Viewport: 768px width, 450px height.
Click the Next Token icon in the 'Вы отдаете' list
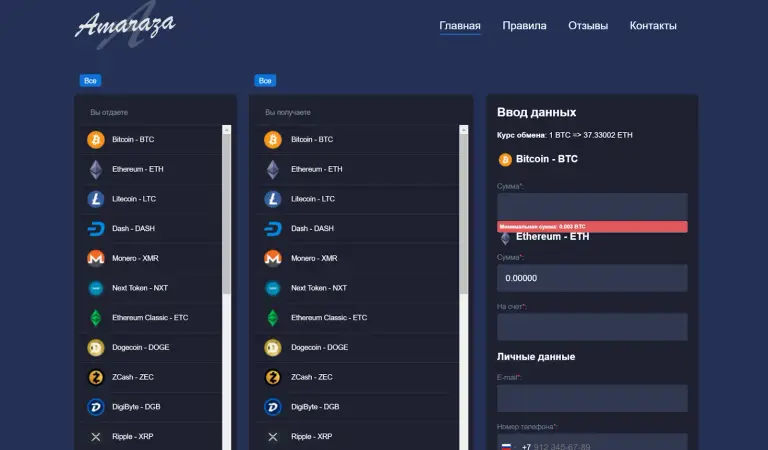tap(96, 288)
